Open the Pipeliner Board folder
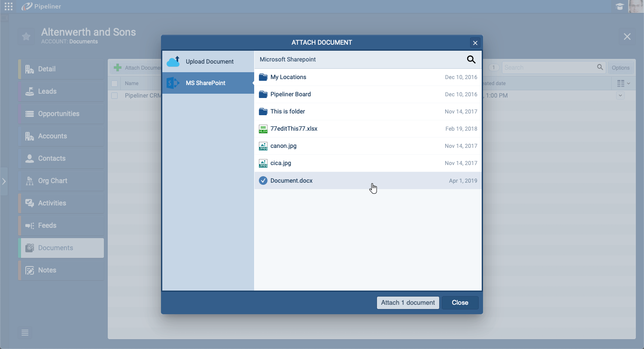This screenshot has width=644, height=349. pyautogui.click(x=290, y=95)
